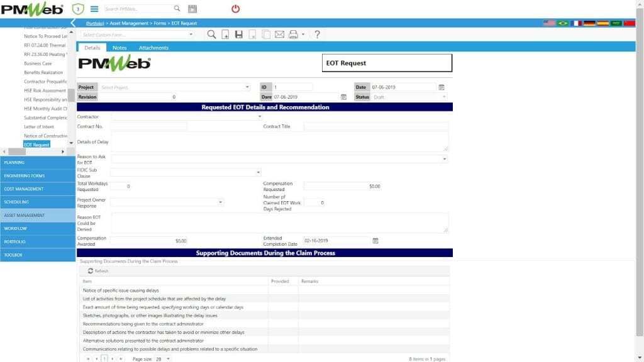Screen dimensions: 644x362
Task: Select HSE Risk Assessment in sidebar list
Action: (45, 90)
